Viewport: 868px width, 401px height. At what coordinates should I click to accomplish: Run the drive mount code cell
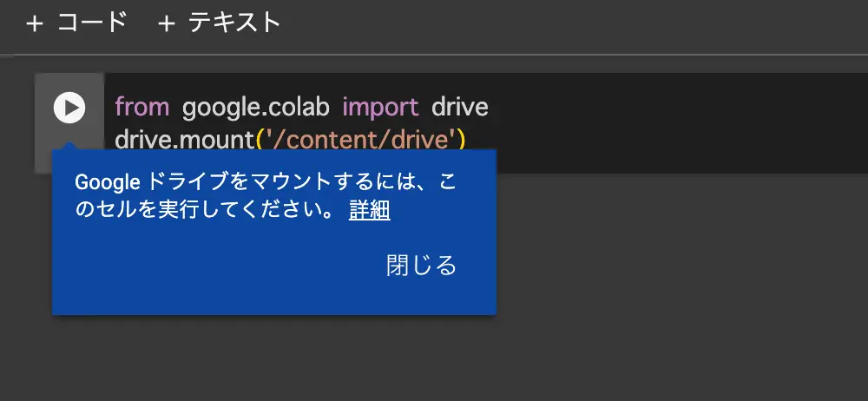[x=69, y=108]
